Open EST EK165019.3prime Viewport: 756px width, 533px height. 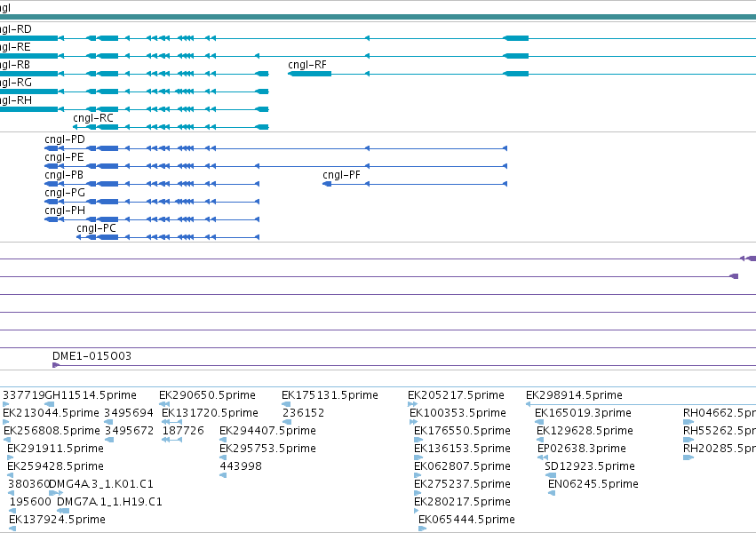(583, 413)
